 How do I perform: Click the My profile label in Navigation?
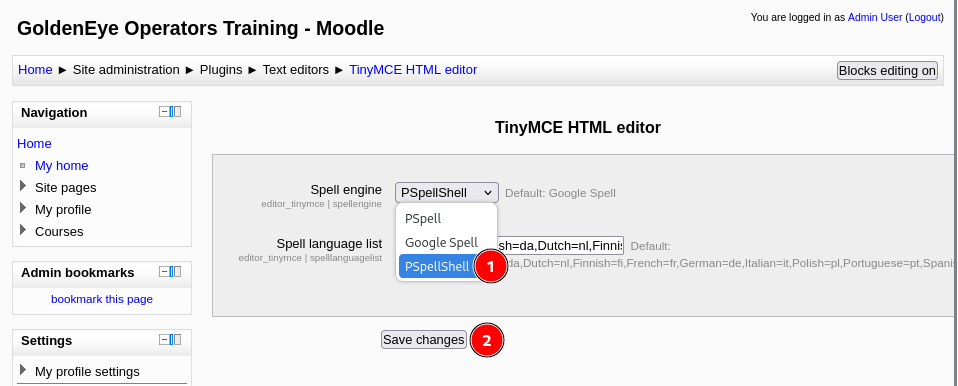pyautogui.click(x=63, y=209)
